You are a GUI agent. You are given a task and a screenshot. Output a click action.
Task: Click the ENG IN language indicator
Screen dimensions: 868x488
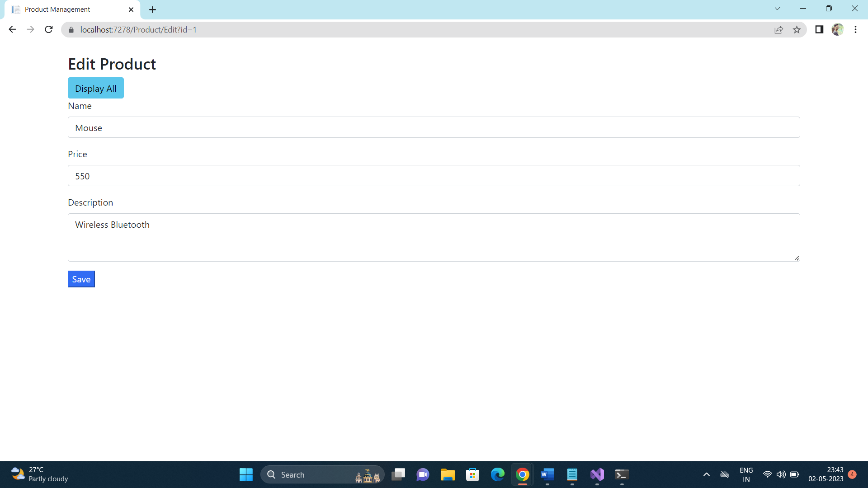click(x=746, y=475)
